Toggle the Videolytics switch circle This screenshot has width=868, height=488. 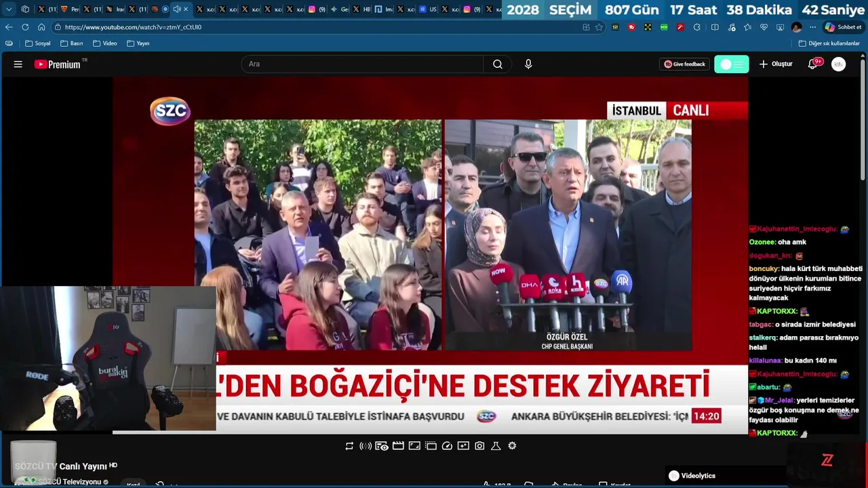coord(673,476)
